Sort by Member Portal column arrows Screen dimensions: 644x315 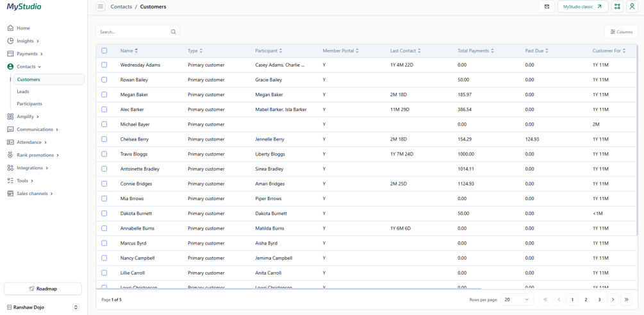(358, 51)
